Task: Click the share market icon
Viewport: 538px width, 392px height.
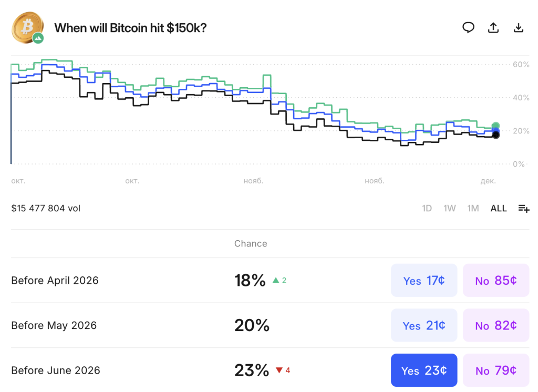Action: (493, 28)
